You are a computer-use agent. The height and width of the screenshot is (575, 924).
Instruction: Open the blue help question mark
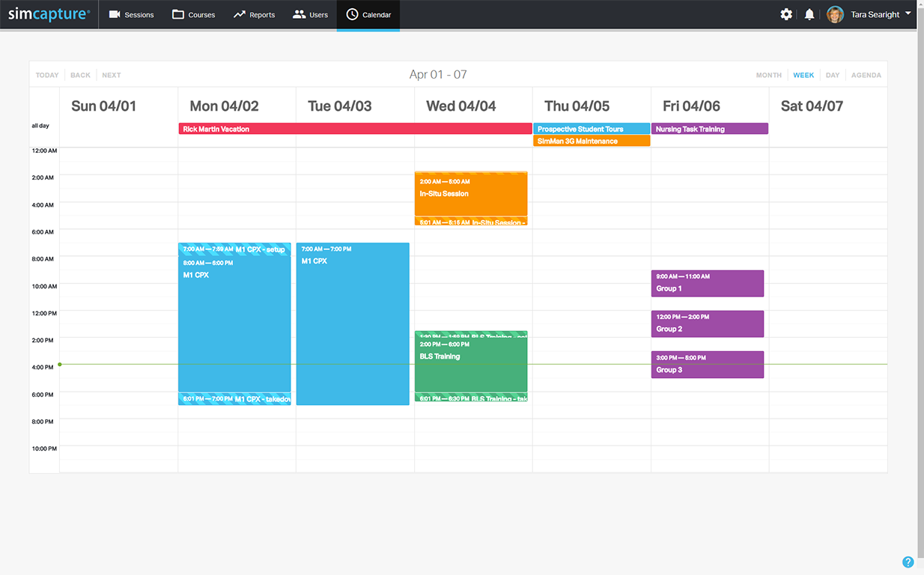coord(908,562)
